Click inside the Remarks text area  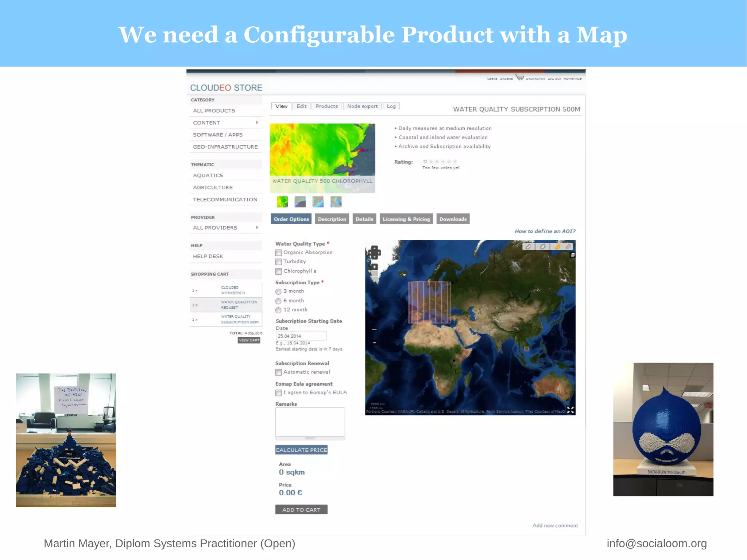[310, 422]
